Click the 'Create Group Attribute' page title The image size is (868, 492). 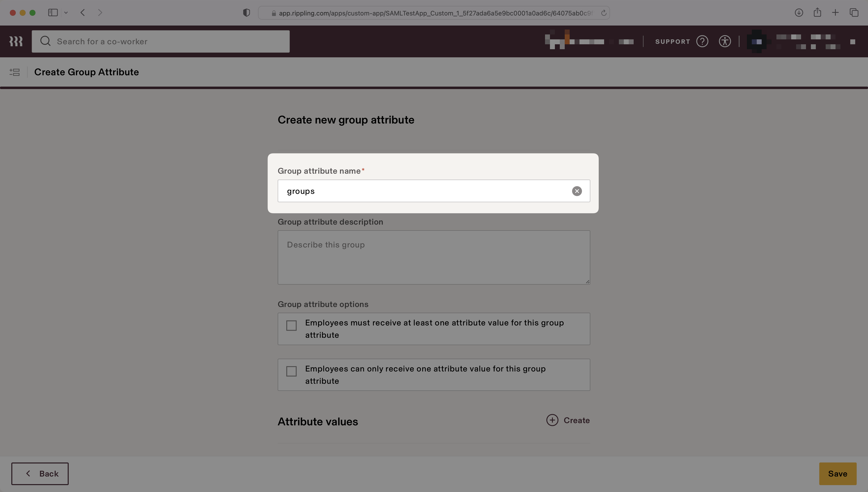pos(87,72)
